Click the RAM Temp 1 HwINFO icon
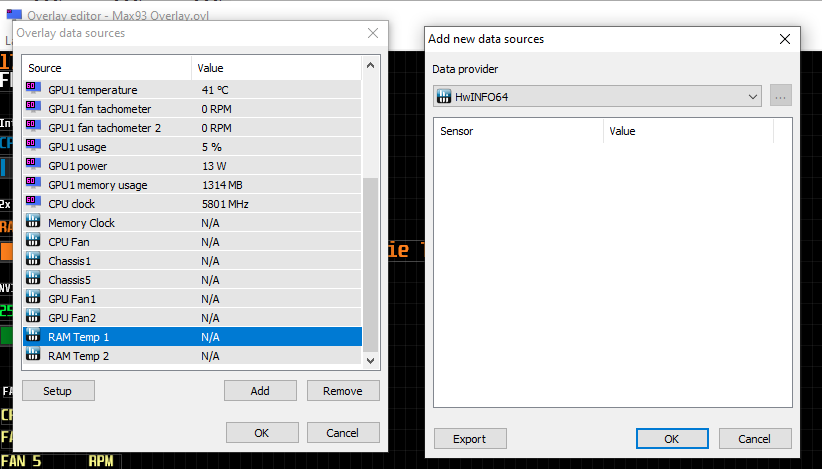 pos(33,335)
